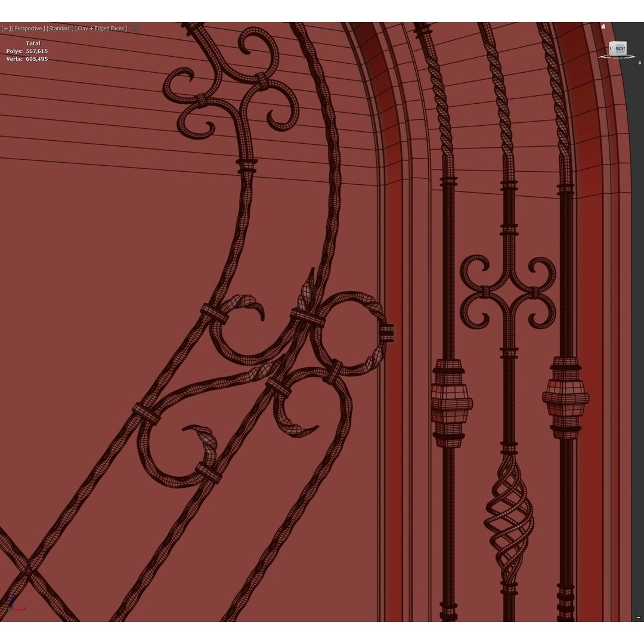Click the ViewCube compass ring
644x644 pixels.
click(618, 57)
